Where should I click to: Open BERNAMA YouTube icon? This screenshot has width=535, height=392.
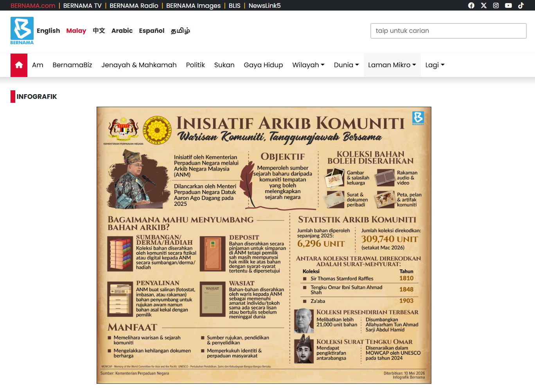[x=508, y=5]
